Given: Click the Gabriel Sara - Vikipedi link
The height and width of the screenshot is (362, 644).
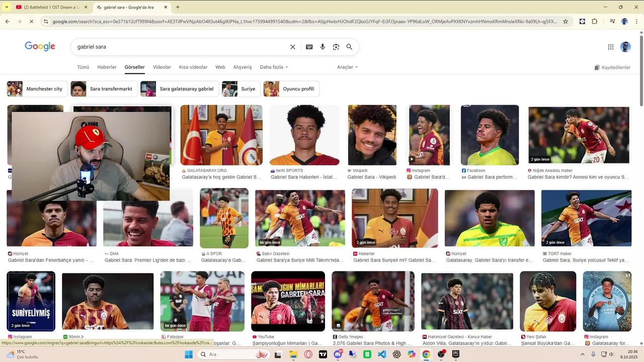Looking at the screenshot, I should tap(372, 177).
